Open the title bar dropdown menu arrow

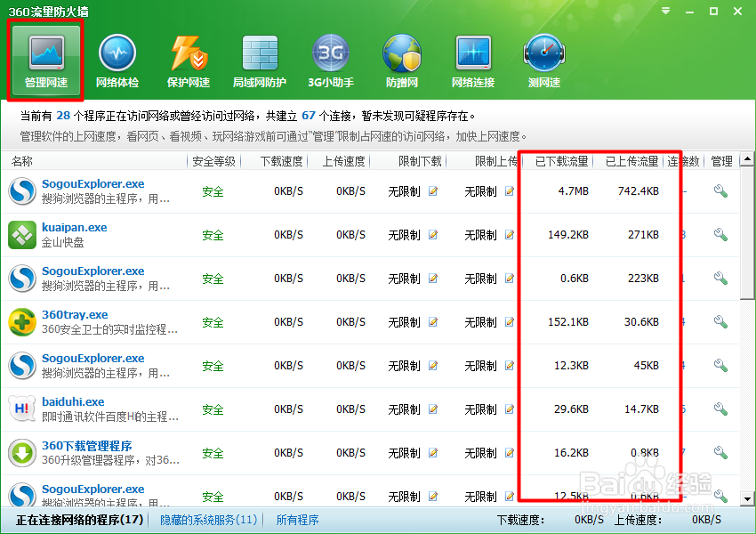pos(666,11)
